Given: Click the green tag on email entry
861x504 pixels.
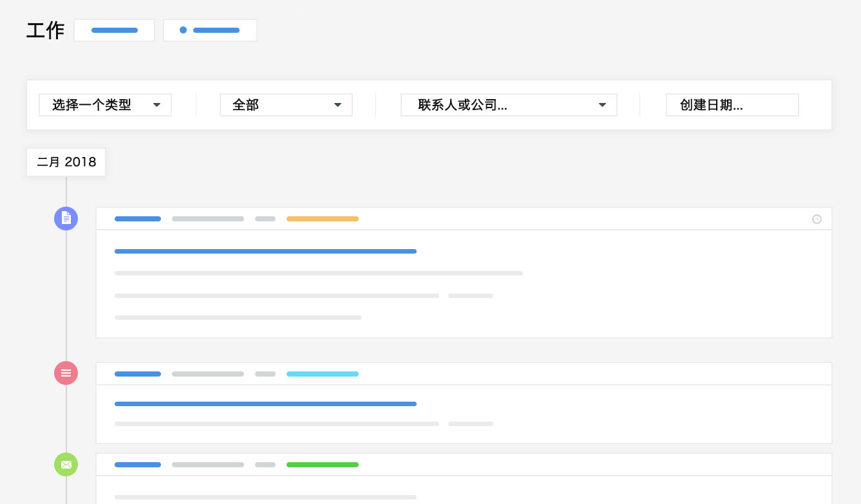Looking at the screenshot, I should pyautogui.click(x=323, y=465).
